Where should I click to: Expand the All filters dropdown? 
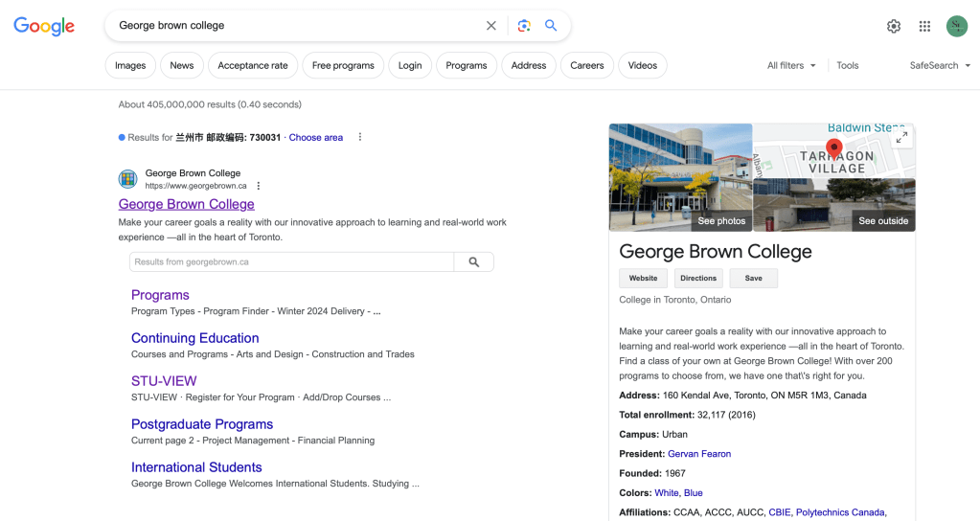point(791,65)
